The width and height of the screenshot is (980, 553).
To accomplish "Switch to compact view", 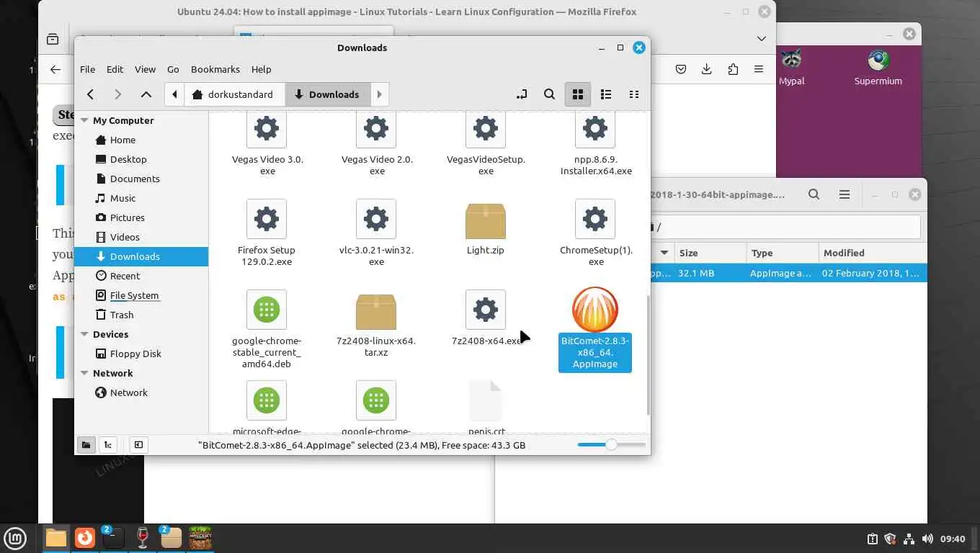I will 634,94.
